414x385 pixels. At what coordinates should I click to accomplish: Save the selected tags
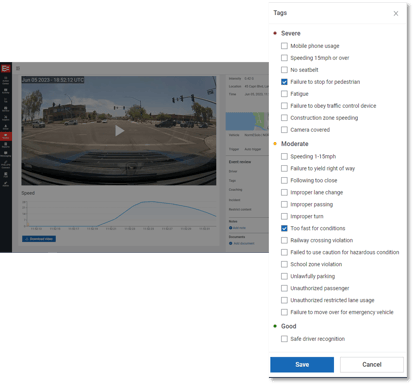tap(302, 365)
